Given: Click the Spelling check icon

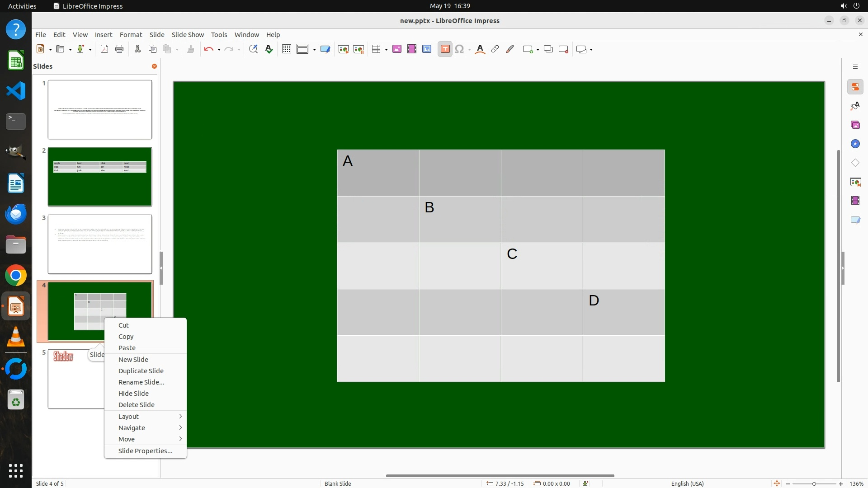Looking at the screenshot, I should [269, 49].
